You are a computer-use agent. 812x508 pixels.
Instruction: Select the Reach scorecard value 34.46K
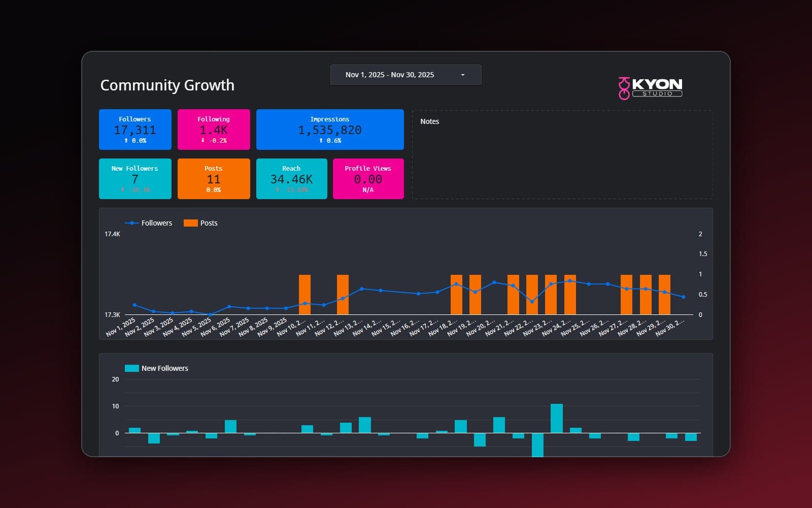tap(291, 179)
